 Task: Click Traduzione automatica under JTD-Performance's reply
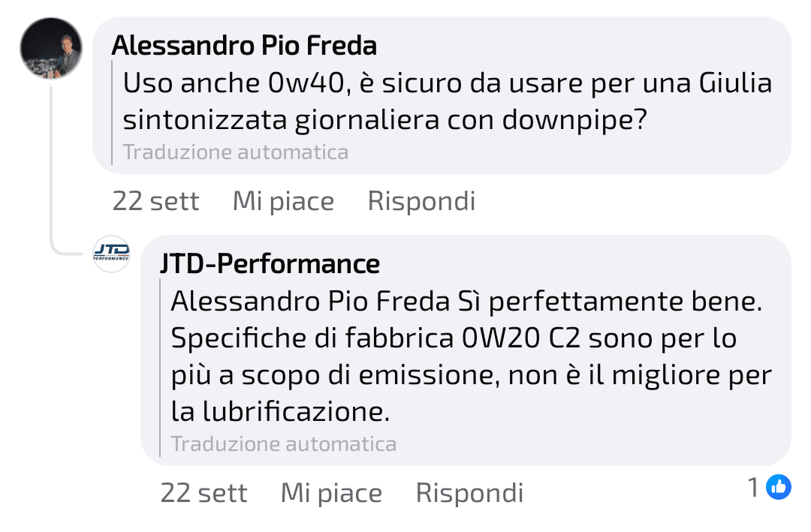point(283,443)
